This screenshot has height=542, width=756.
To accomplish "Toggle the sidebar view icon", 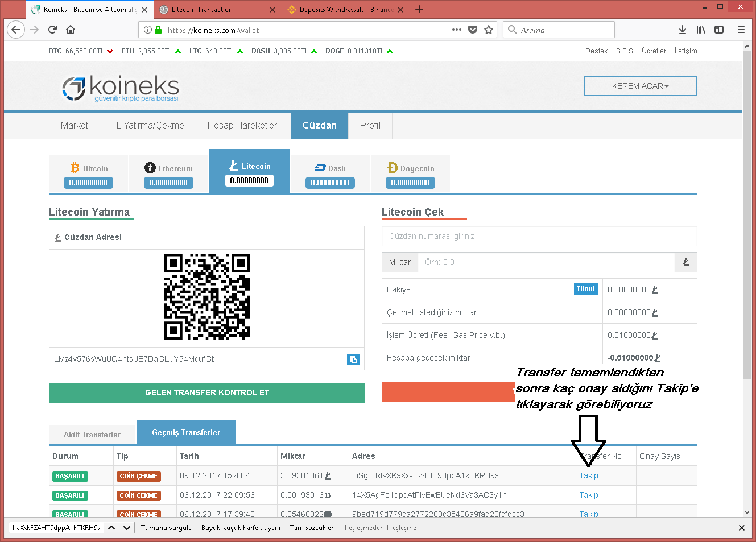I will tap(719, 30).
